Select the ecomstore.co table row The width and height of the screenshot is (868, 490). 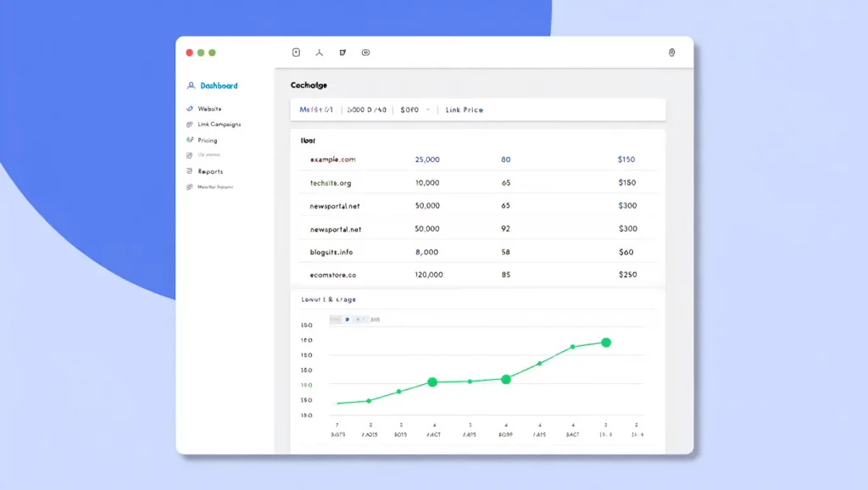coord(332,275)
